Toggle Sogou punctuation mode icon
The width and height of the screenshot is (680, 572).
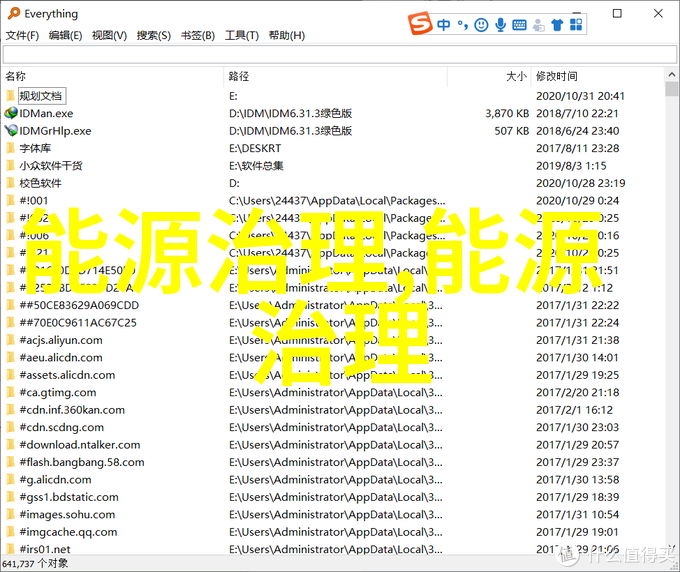point(462,25)
